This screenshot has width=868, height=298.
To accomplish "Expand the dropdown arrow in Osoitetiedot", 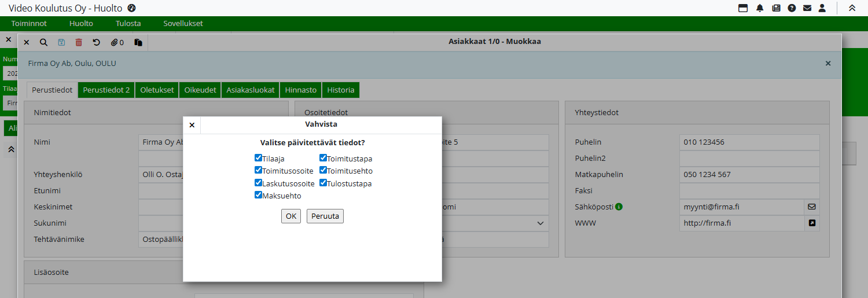I will tap(540, 223).
